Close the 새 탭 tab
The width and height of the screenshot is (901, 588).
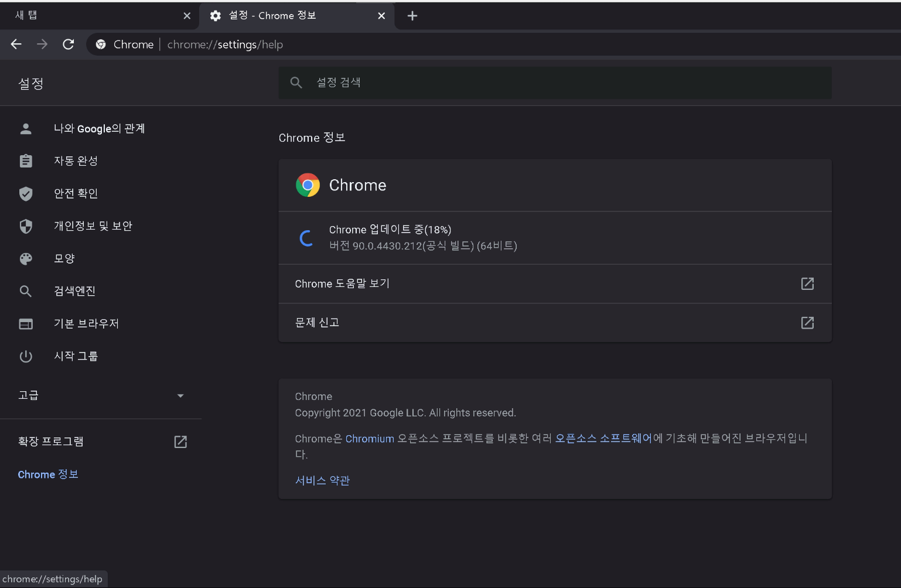tap(187, 16)
